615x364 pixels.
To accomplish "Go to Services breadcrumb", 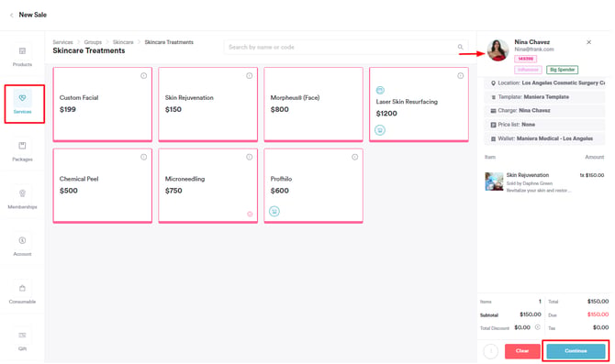I will coord(62,42).
